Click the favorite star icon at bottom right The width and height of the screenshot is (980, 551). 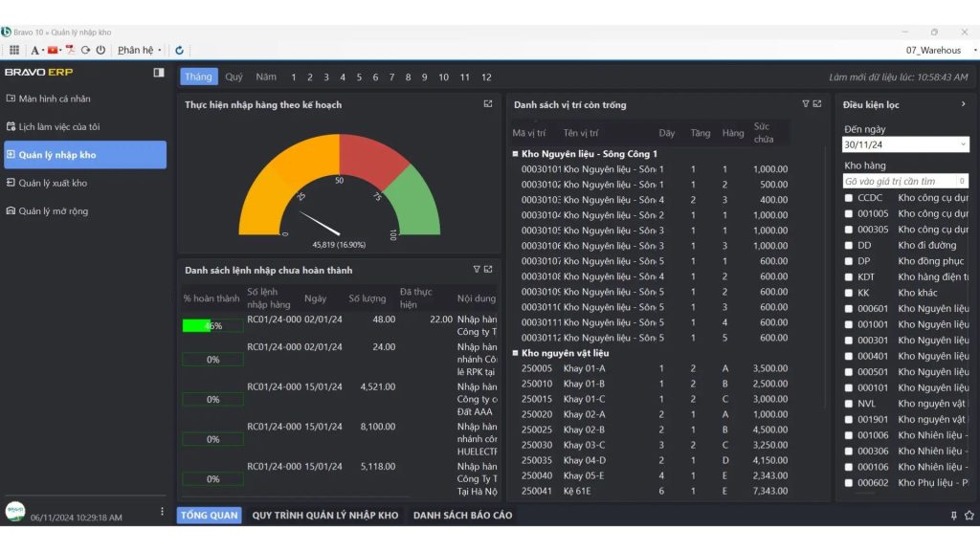pyautogui.click(x=969, y=516)
